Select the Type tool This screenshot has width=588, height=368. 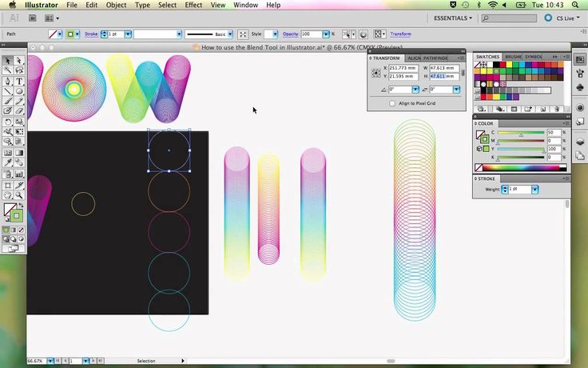coord(19,82)
